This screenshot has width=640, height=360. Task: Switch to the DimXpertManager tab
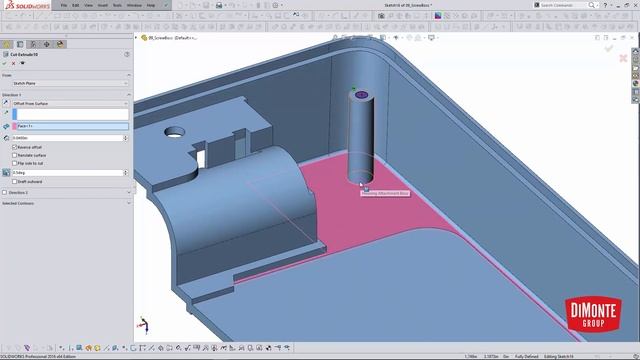tap(47, 44)
